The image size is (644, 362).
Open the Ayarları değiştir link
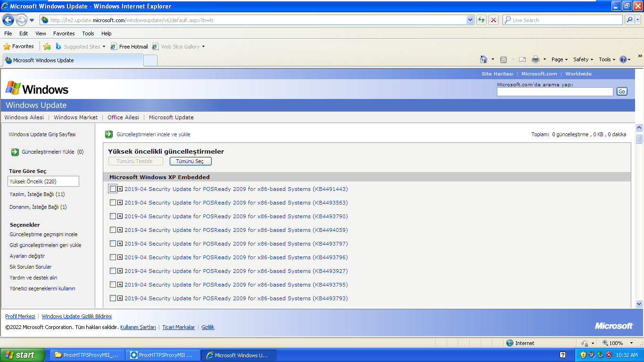(27, 256)
